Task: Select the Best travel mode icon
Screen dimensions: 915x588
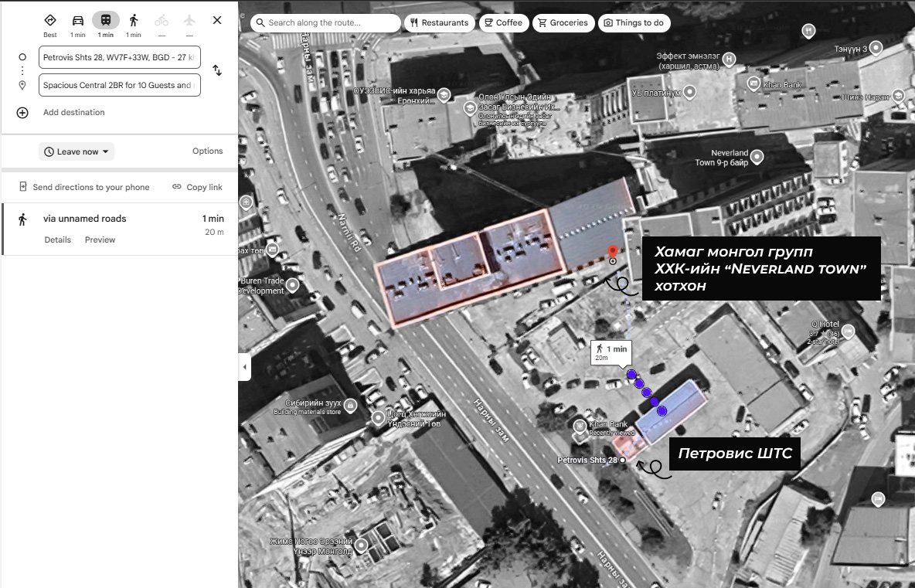Action: coord(50,21)
